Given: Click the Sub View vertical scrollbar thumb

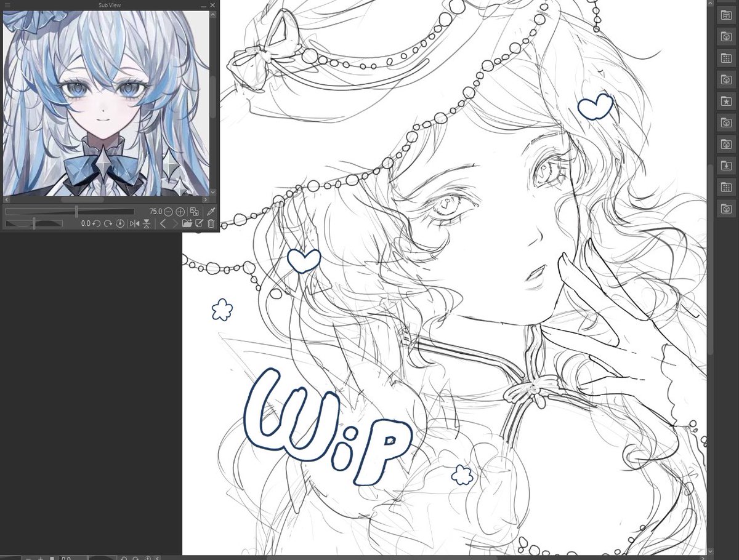Looking at the screenshot, I should (x=213, y=97).
